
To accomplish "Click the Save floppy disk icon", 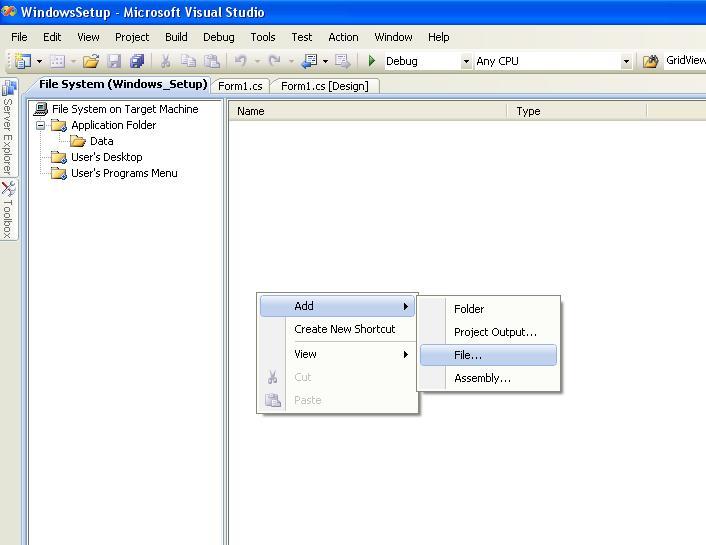I will click(x=114, y=61).
